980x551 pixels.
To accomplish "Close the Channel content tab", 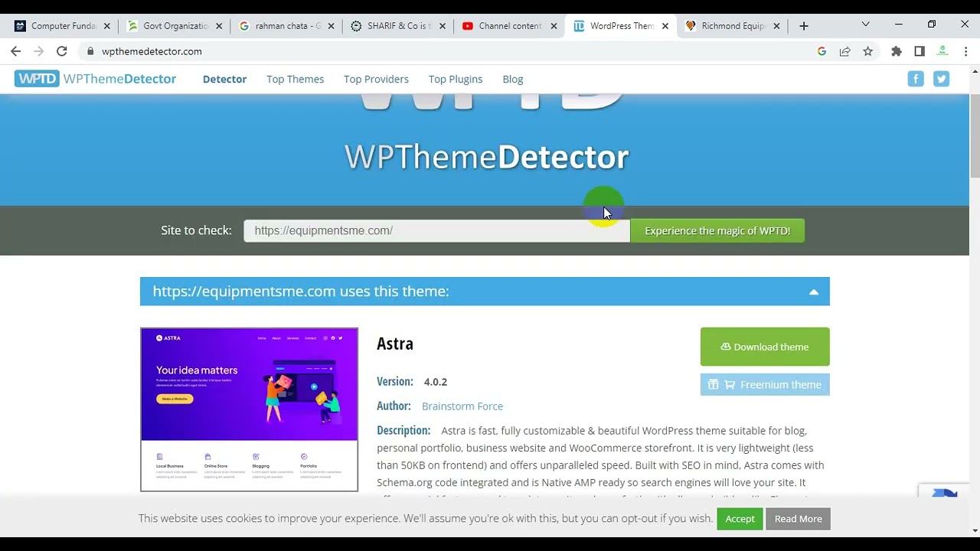I will (554, 26).
